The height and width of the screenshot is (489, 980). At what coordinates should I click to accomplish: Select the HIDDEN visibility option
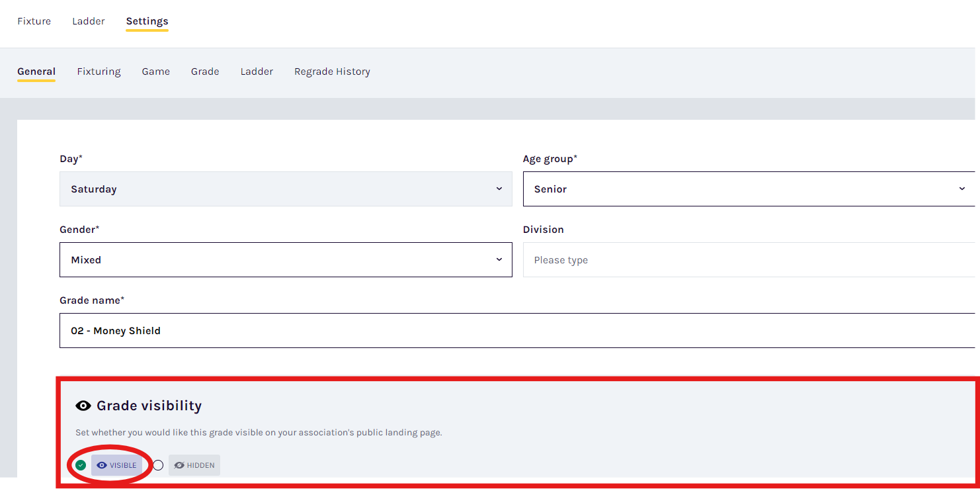point(194,465)
